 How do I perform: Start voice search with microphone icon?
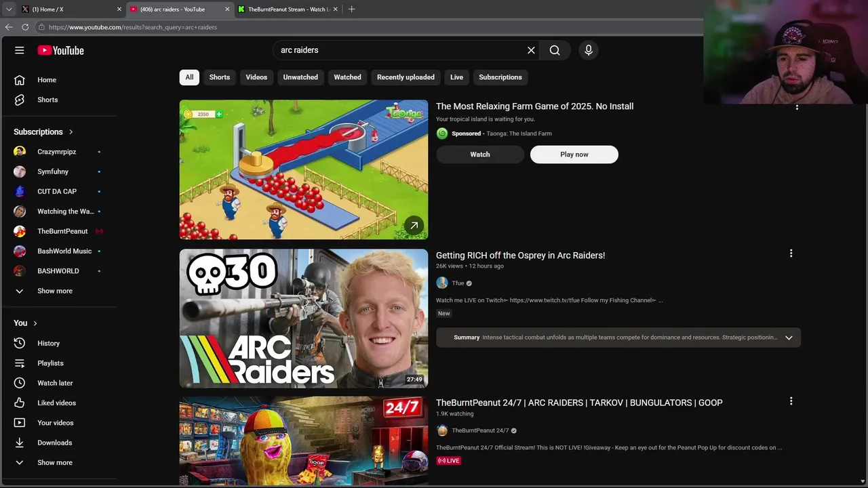[x=589, y=50]
